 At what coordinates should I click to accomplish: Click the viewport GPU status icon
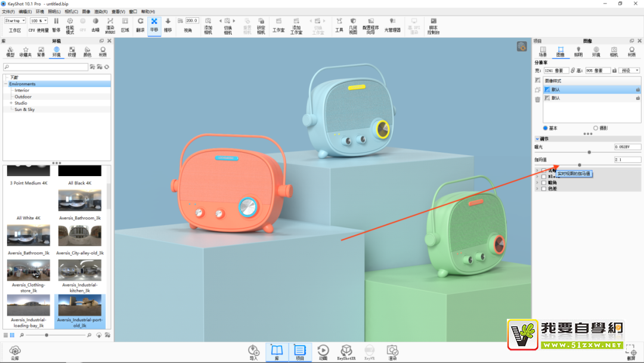click(522, 47)
